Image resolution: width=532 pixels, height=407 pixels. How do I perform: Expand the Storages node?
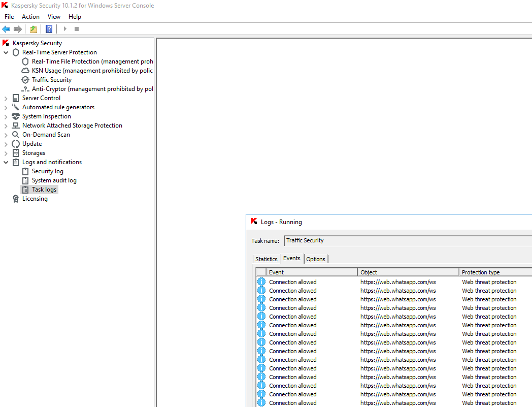tap(6, 153)
